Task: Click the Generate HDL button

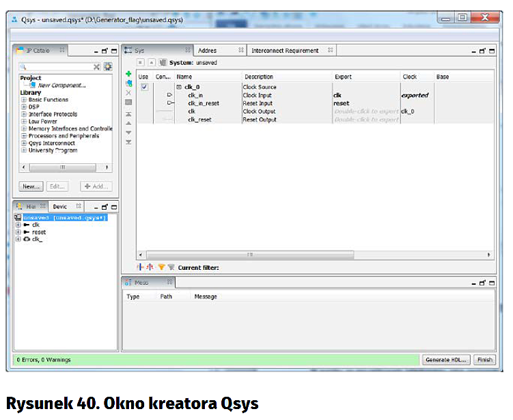Action: click(446, 359)
